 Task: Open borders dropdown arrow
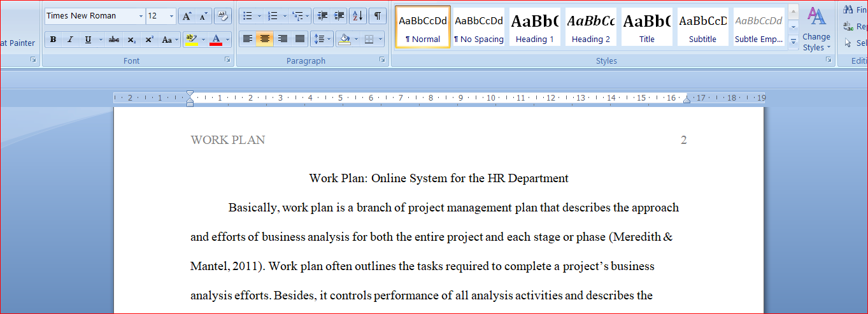pos(381,39)
